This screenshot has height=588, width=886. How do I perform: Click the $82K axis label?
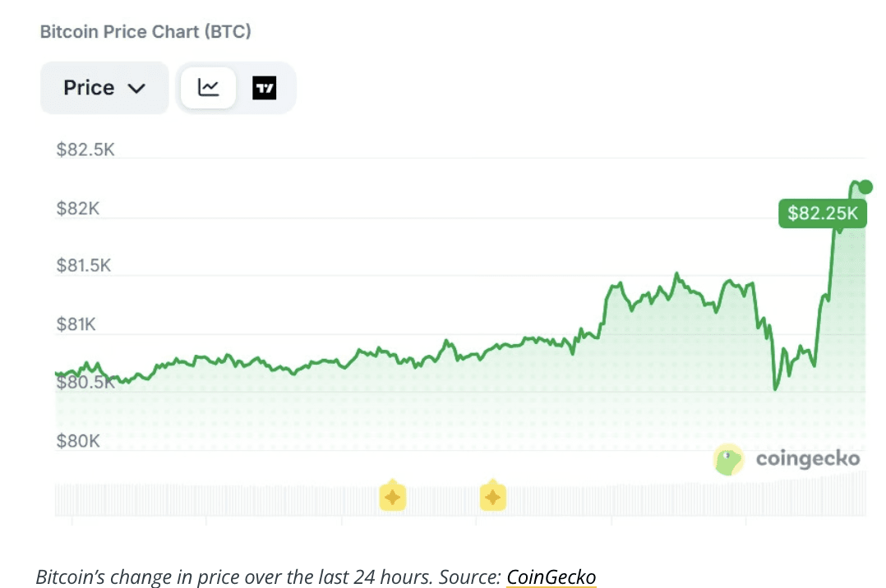tap(78, 209)
